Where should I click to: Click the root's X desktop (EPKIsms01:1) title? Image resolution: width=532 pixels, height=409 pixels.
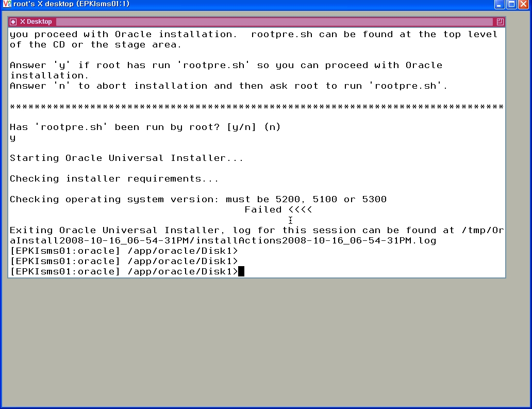(71, 4)
